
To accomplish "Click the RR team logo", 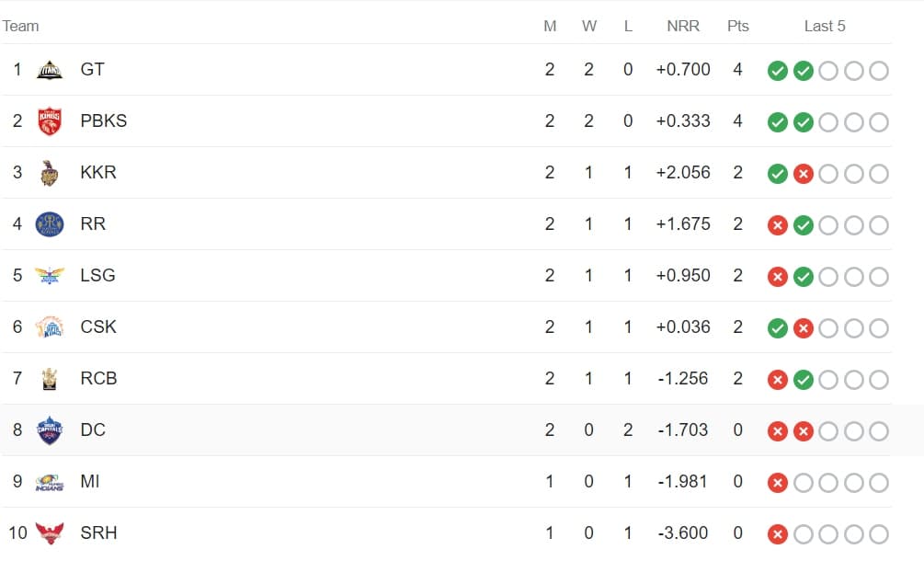I will point(49,224).
